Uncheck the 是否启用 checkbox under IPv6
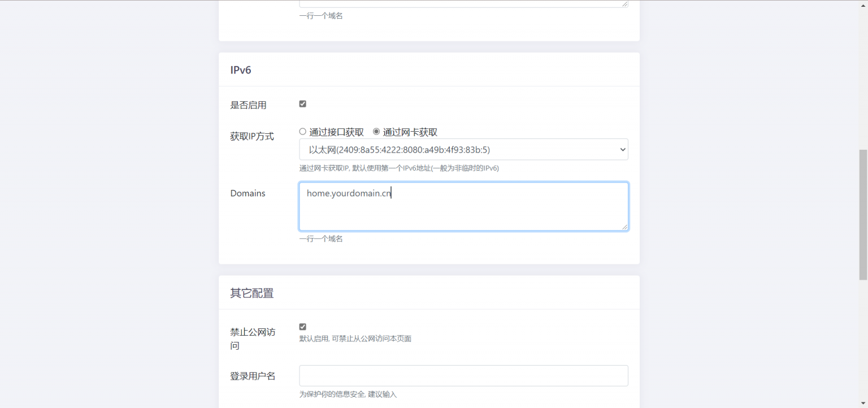 pyautogui.click(x=303, y=104)
